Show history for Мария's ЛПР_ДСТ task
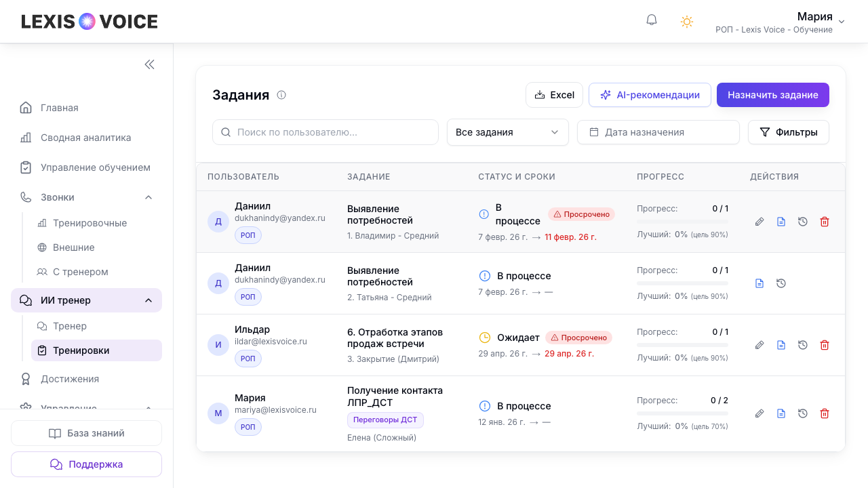This screenshot has height=488, width=868. click(x=803, y=413)
